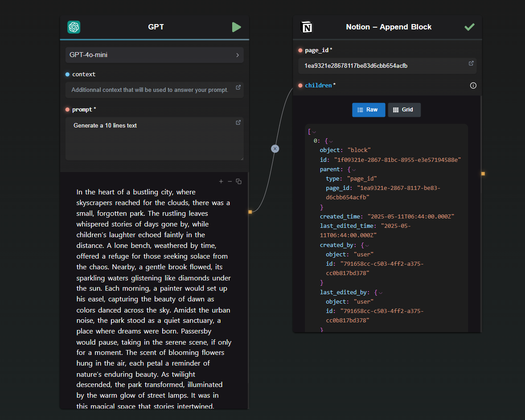Open the GPT-4o-mini model selector
The width and height of the screenshot is (525, 420).
[154, 55]
